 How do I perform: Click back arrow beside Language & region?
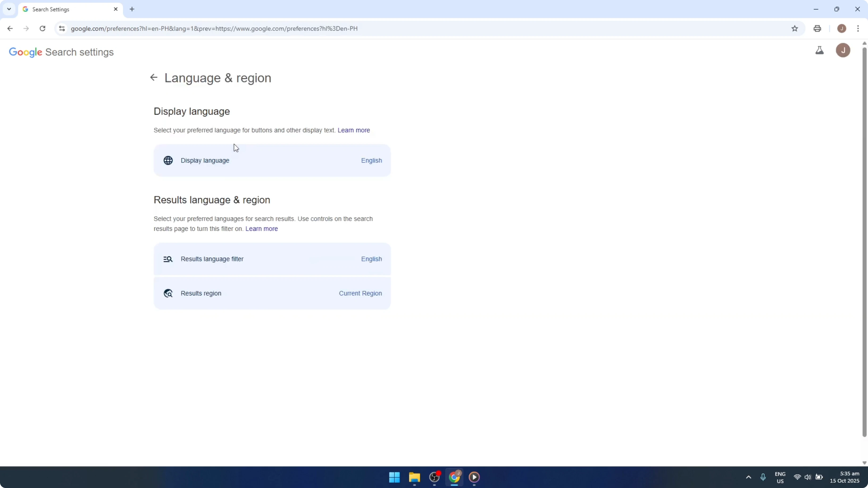[154, 78]
